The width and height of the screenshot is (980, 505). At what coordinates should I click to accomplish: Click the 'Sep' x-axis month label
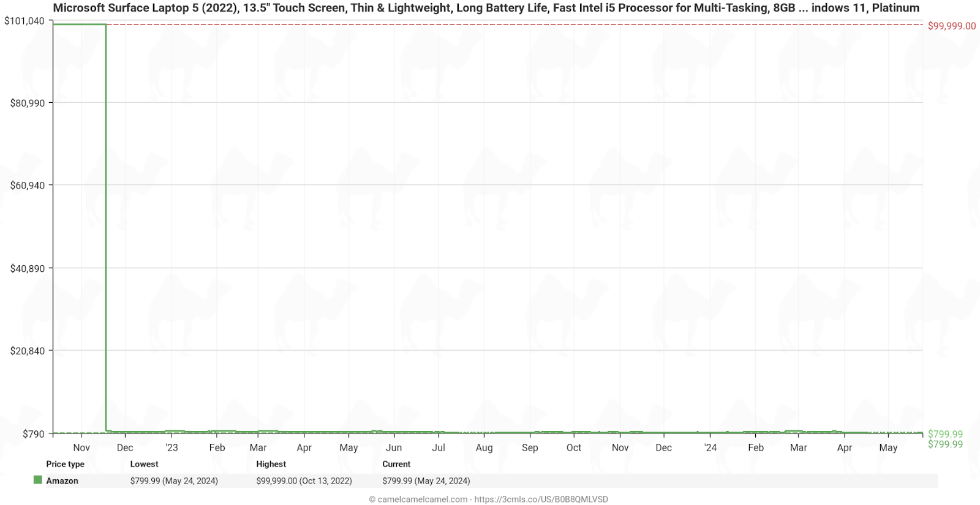tap(530, 447)
